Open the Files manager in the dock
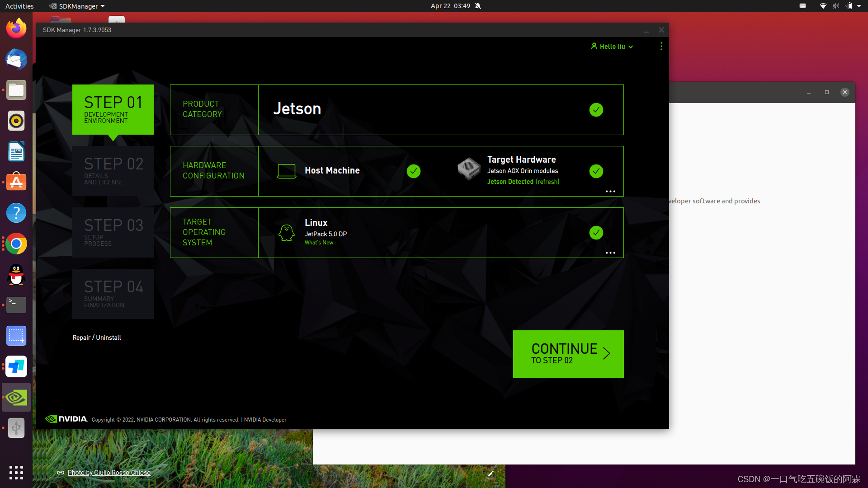 [x=16, y=90]
